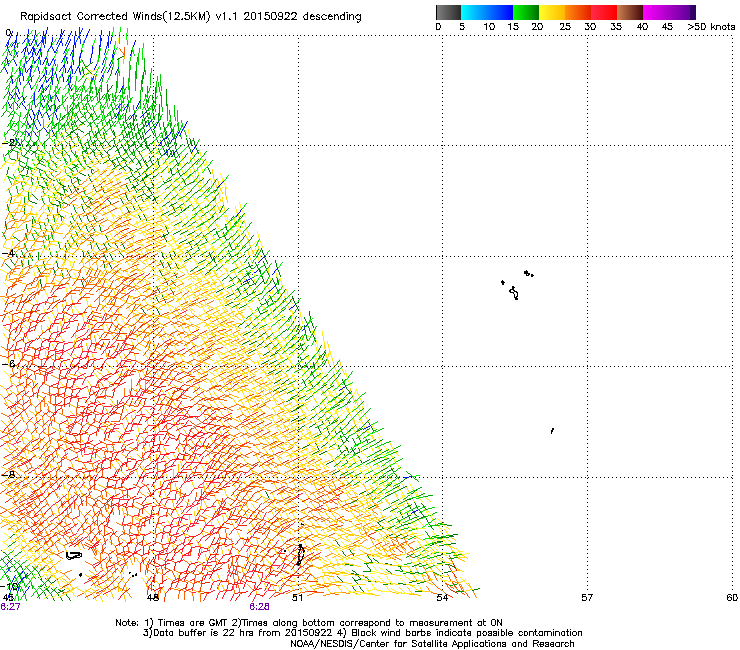Click the NOAA/NESDIS credit line
Viewport: 740px width, 650px height.
click(x=432, y=644)
